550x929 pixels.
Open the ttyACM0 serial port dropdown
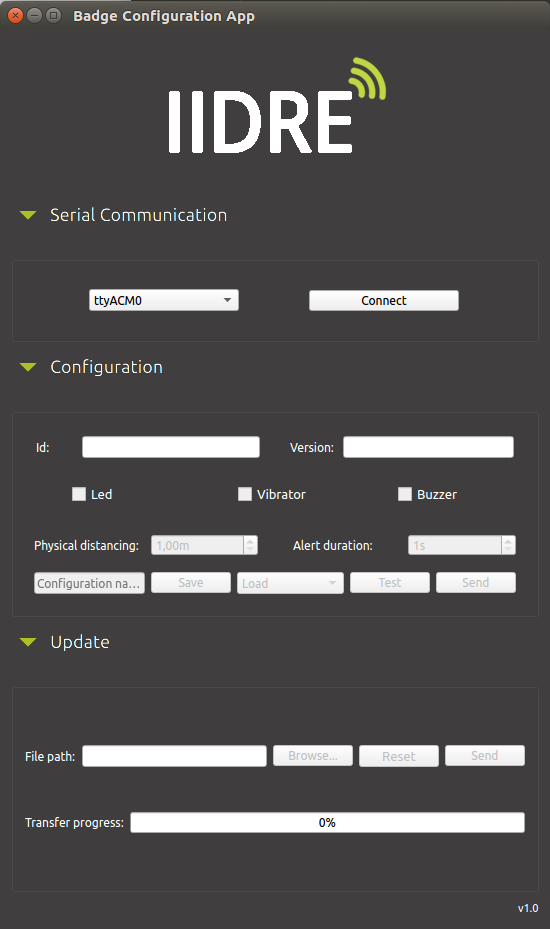click(164, 300)
